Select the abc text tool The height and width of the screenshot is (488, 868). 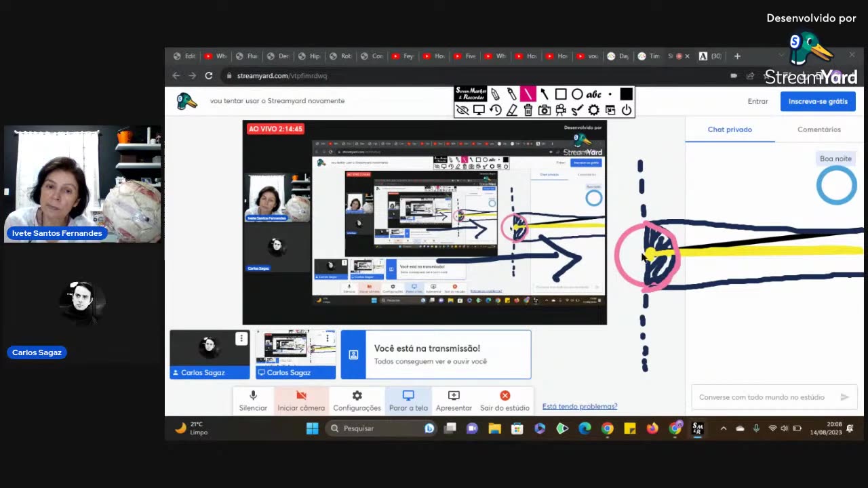(593, 94)
